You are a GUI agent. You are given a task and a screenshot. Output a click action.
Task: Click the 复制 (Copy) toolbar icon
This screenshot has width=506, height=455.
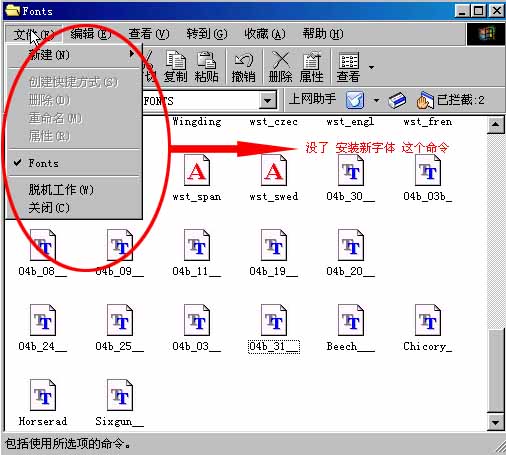(175, 66)
